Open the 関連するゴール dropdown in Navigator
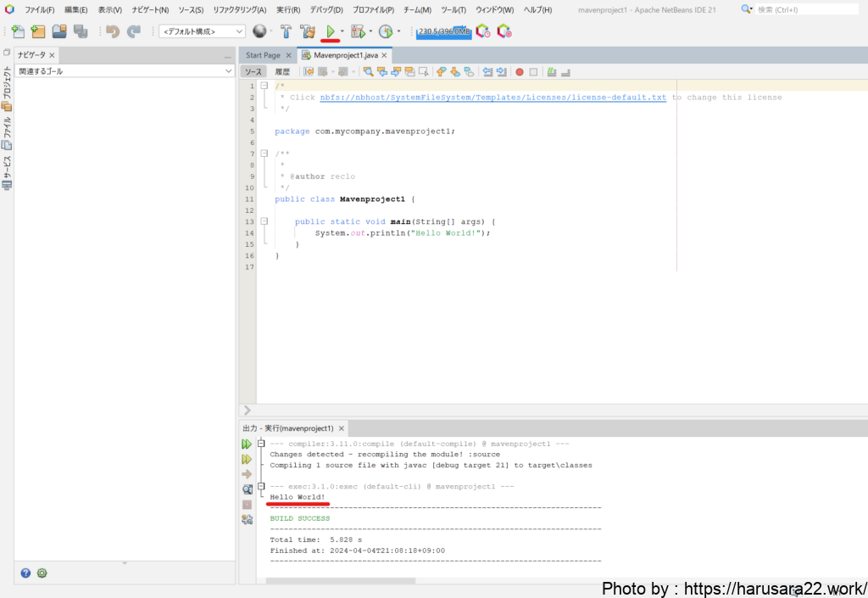This screenshot has width=868, height=598. point(125,71)
